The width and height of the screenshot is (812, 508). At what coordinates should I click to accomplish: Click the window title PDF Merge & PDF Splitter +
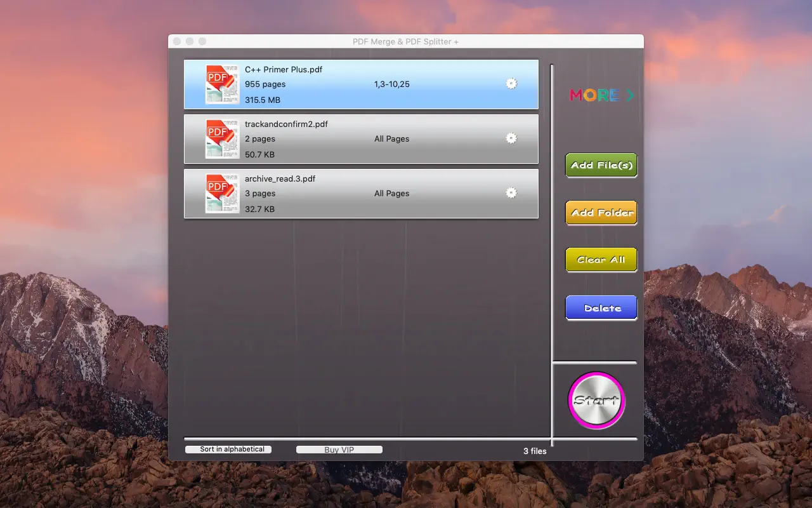[405, 42]
